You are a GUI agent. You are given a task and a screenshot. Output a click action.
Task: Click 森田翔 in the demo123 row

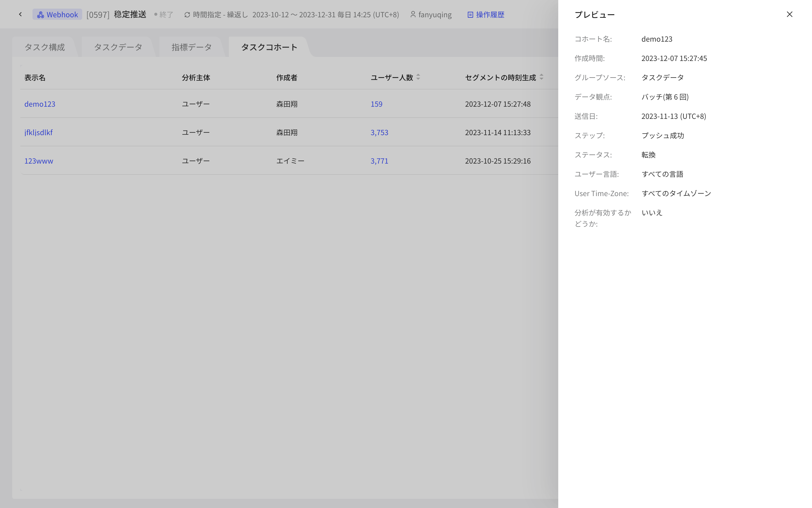(x=287, y=104)
